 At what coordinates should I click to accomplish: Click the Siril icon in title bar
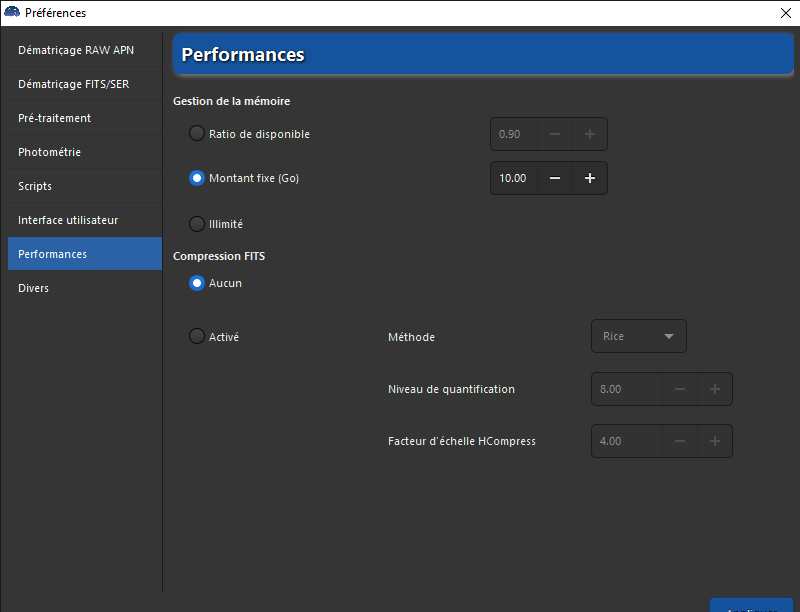pos(12,12)
